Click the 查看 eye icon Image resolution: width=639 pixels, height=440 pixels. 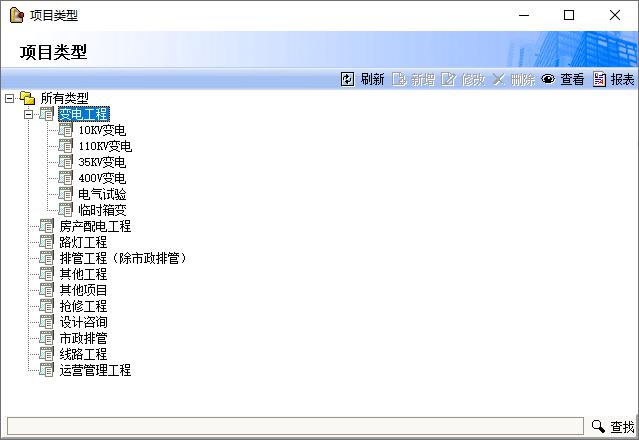(548, 79)
